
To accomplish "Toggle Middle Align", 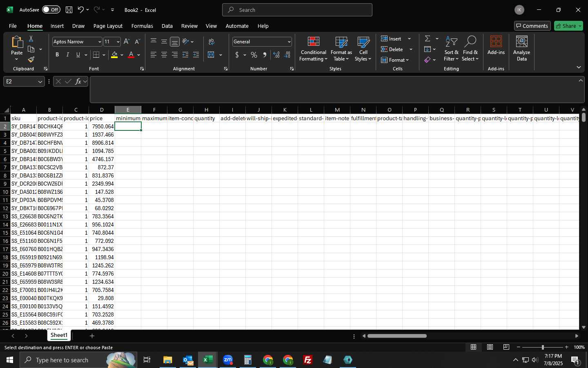I will coord(164,42).
